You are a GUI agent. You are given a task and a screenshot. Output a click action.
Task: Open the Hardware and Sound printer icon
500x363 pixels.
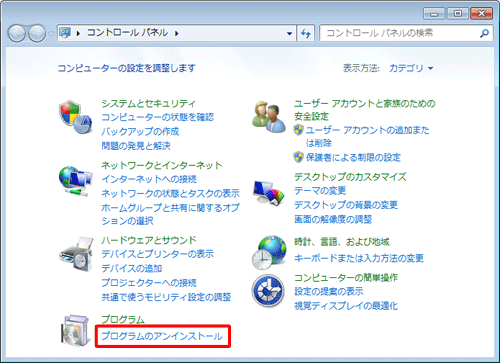(76, 254)
